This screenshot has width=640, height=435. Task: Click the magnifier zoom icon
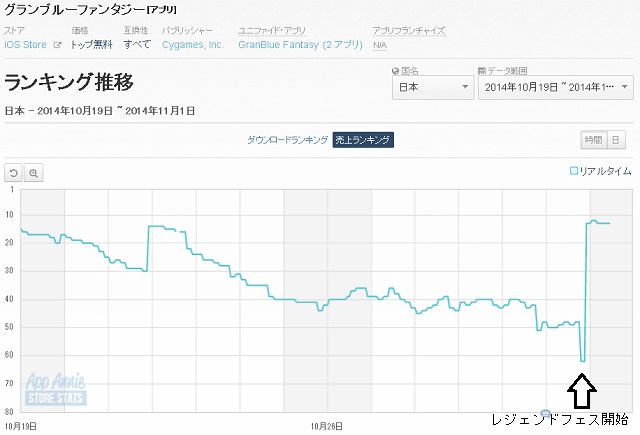(x=34, y=172)
